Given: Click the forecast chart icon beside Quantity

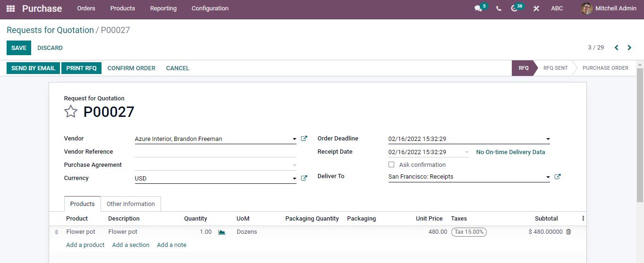Looking at the screenshot, I should tap(221, 232).
